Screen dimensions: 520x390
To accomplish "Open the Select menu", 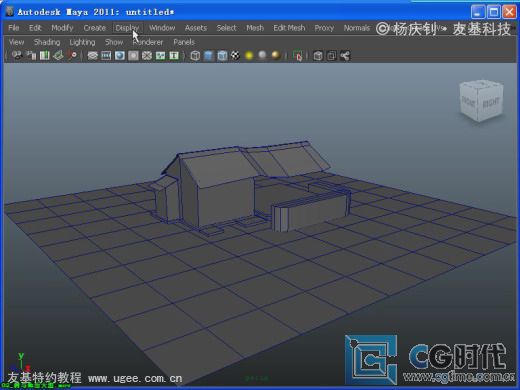I will coord(226,28).
